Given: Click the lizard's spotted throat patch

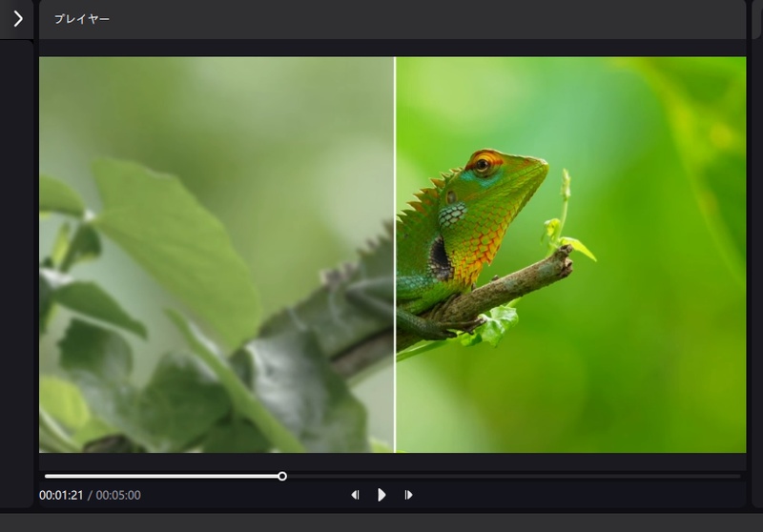Looking at the screenshot, I should tap(452, 215).
